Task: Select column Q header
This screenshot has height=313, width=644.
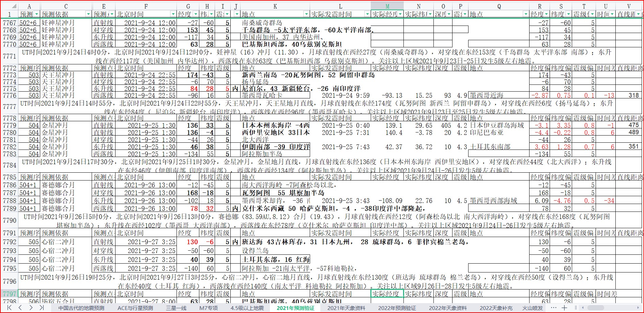Action: [499, 6]
